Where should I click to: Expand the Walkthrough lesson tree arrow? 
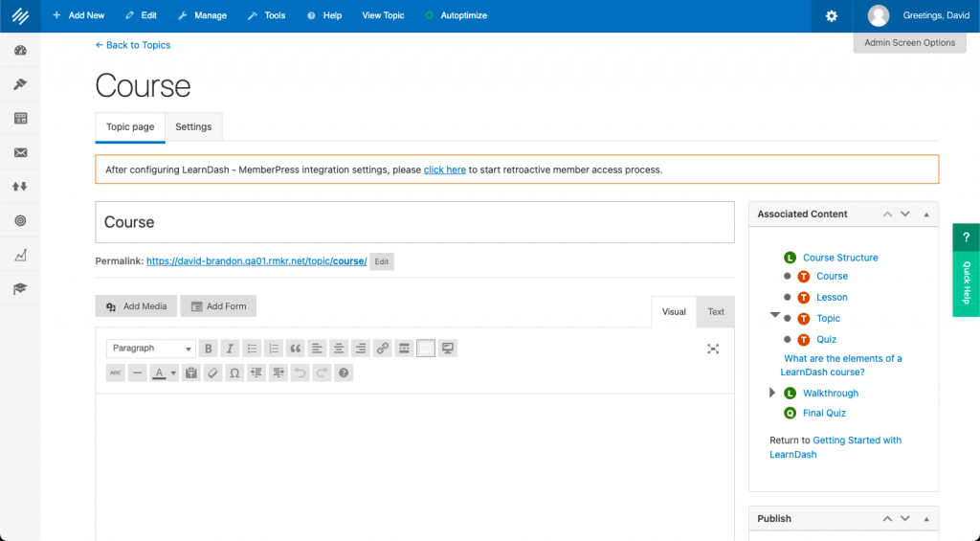pos(773,394)
